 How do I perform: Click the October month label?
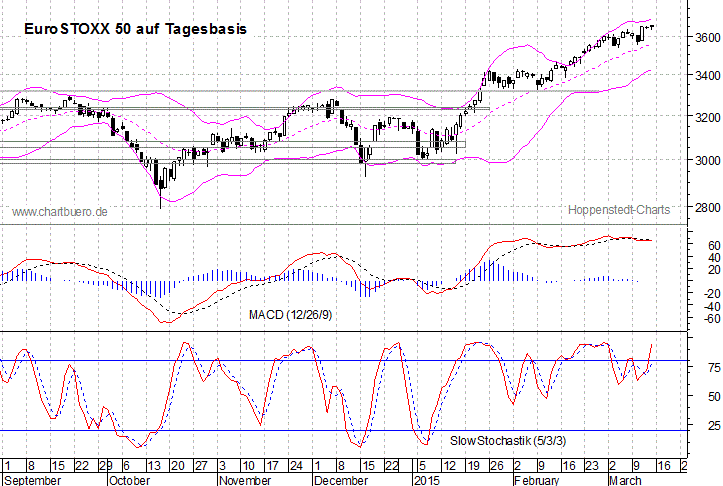130,480
